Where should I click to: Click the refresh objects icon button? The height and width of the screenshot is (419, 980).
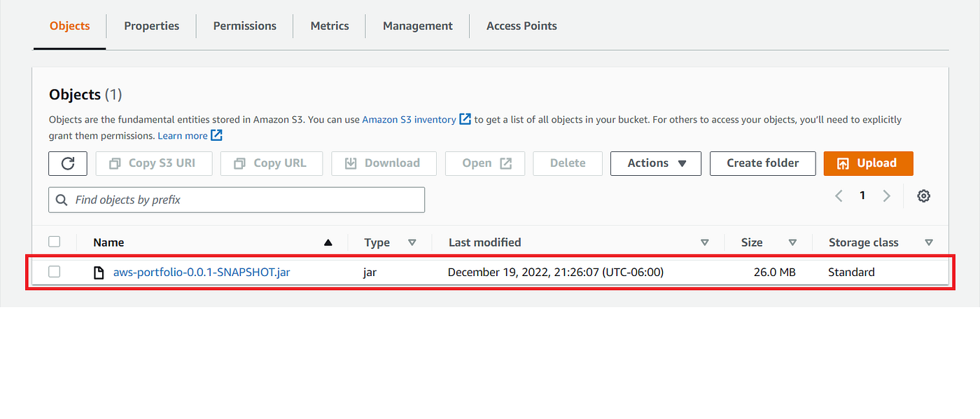click(x=68, y=163)
